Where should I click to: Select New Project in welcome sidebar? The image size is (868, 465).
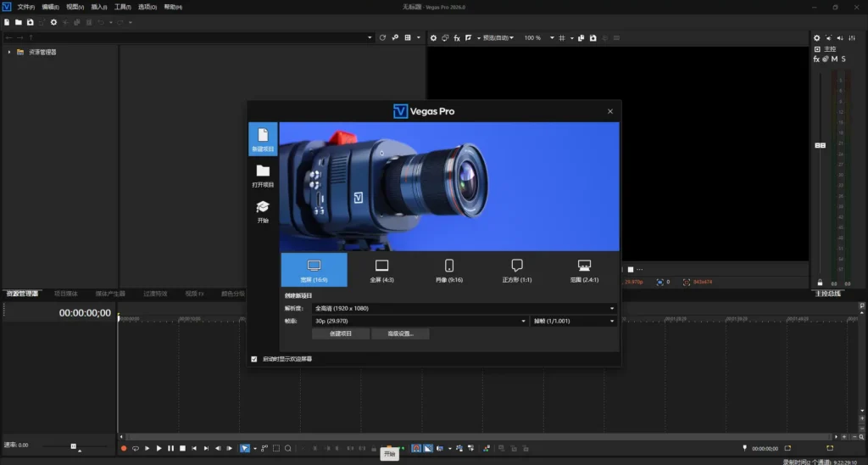(263, 139)
